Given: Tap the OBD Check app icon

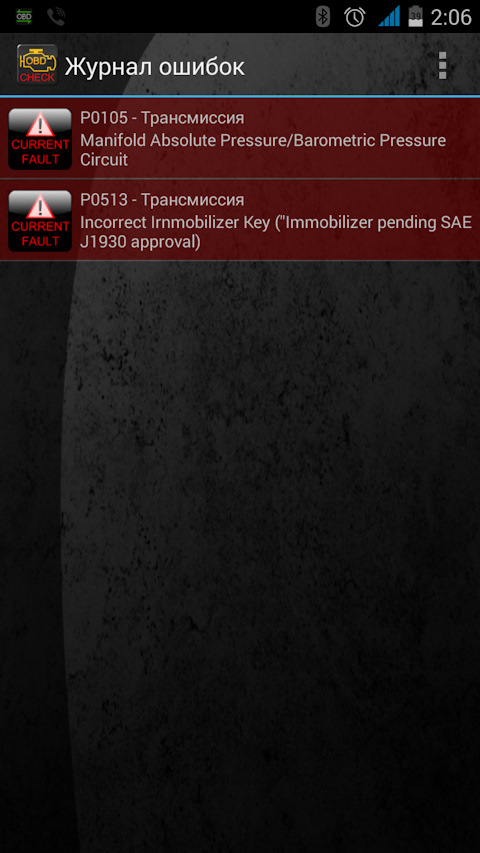Looking at the screenshot, I should click(37, 65).
